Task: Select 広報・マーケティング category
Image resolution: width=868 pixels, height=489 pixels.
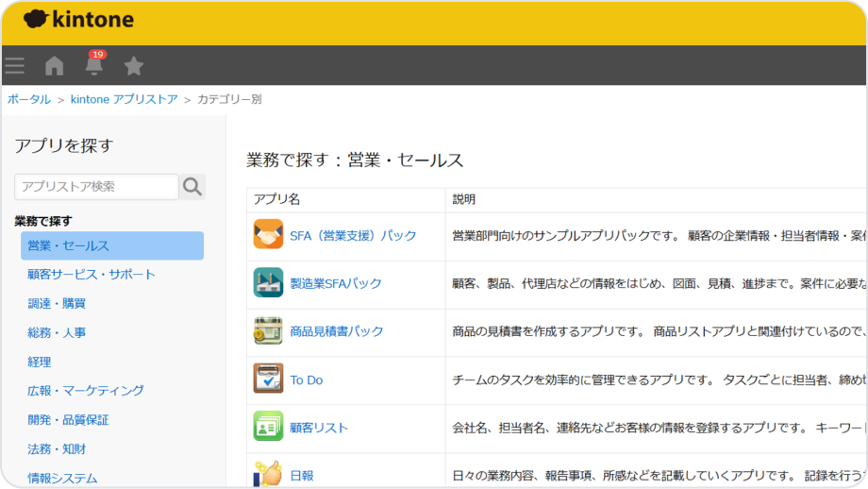Action: [x=86, y=391]
